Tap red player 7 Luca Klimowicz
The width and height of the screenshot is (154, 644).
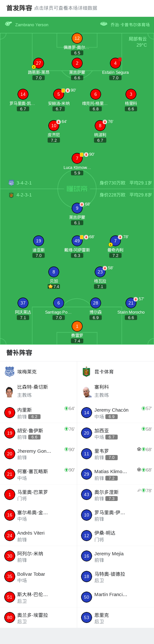click(x=77, y=158)
